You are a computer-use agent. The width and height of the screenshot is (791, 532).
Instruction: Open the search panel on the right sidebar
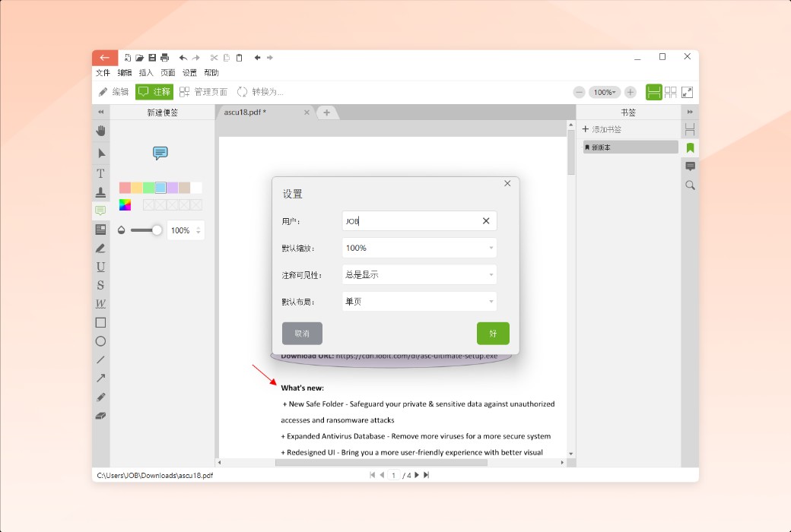(689, 185)
